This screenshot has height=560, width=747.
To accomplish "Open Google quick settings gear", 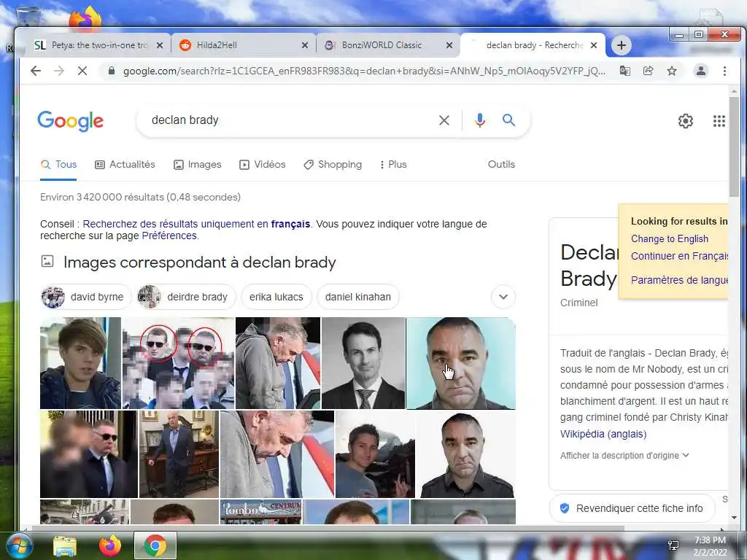I will click(686, 121).
